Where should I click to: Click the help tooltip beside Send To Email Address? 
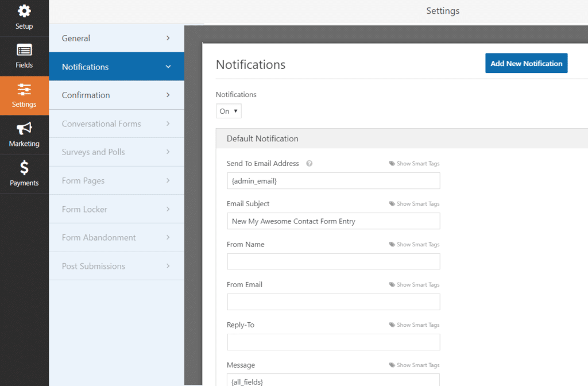click(x=309, y=163)
